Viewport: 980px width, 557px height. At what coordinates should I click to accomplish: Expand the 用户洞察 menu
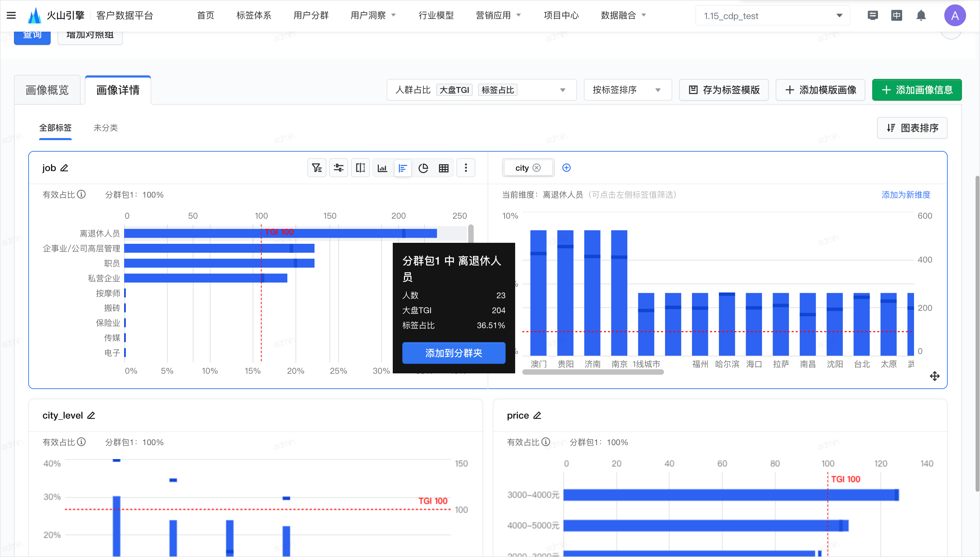tap(373, 15)
